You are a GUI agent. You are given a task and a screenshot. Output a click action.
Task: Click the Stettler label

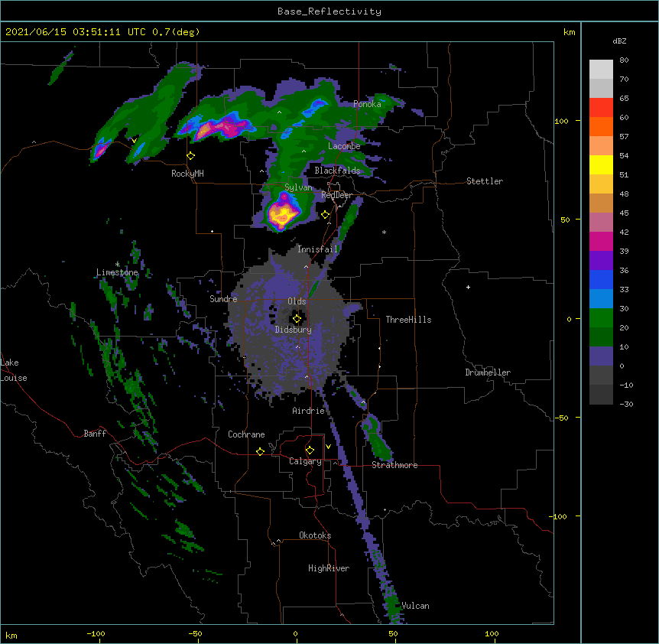tap(485, 181)
